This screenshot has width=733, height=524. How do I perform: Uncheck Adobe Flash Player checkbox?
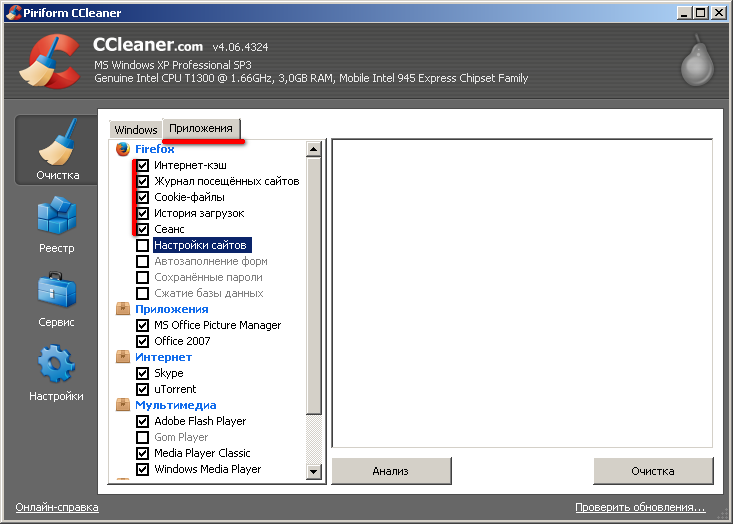click(143, 421)
